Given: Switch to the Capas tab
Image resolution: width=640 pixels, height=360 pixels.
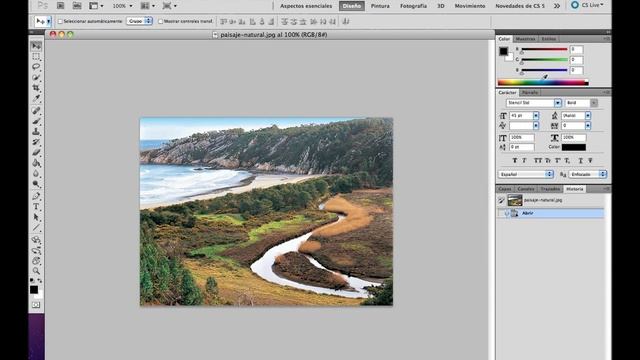Looking at the screenshot, I should pyautogui.click(x=504, y=189).
